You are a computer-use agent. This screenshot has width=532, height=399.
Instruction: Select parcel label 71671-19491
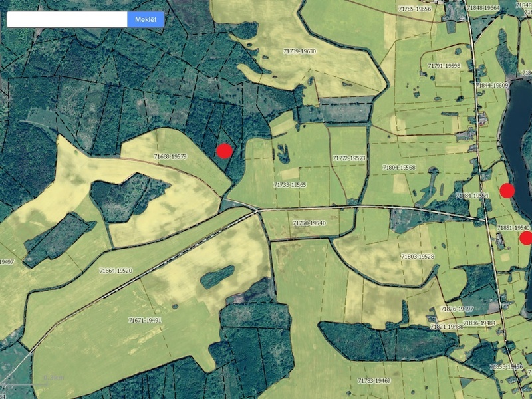(x=145, y=320)
